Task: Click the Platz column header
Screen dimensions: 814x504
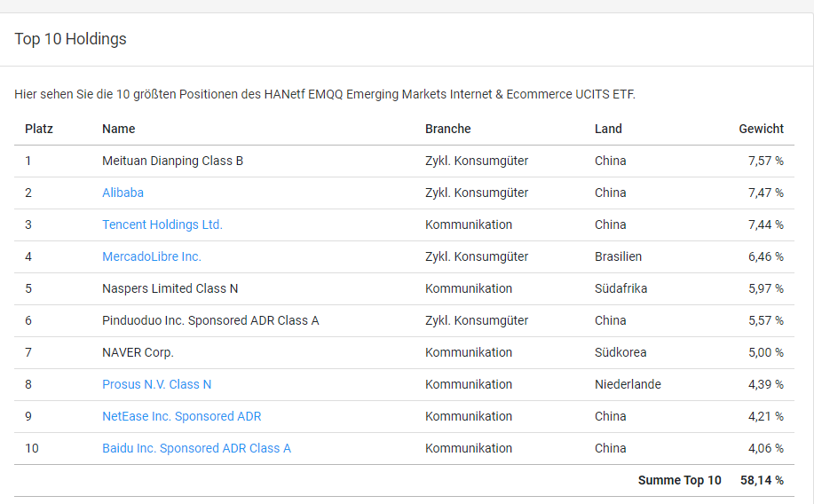Action: coord(39,129)
